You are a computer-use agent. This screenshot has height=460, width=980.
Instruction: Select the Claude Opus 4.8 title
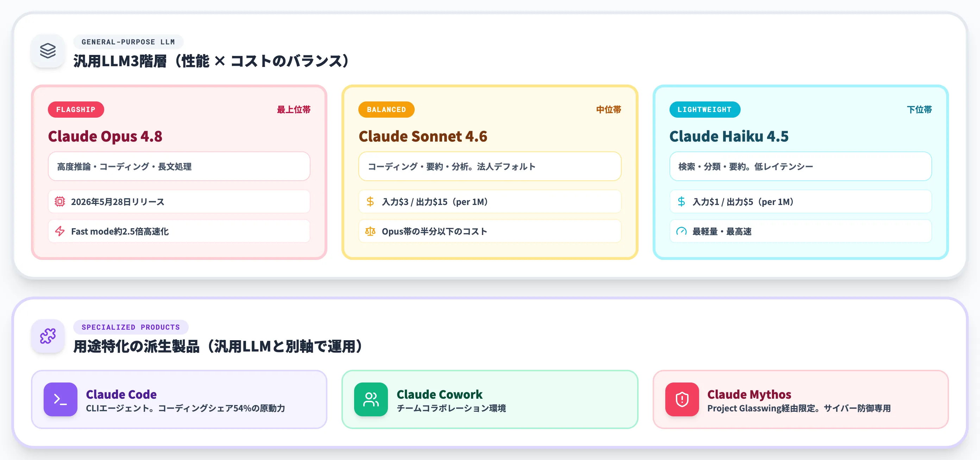(x=105, y=136)
